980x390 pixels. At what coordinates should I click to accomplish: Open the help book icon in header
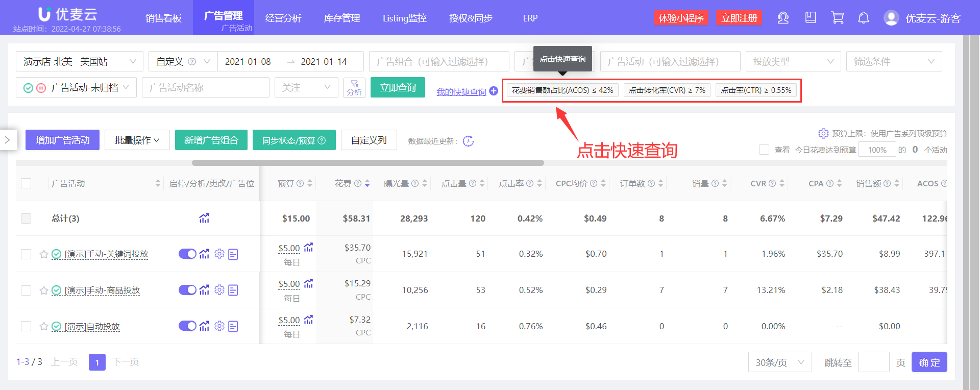click(x=811, y=18)
